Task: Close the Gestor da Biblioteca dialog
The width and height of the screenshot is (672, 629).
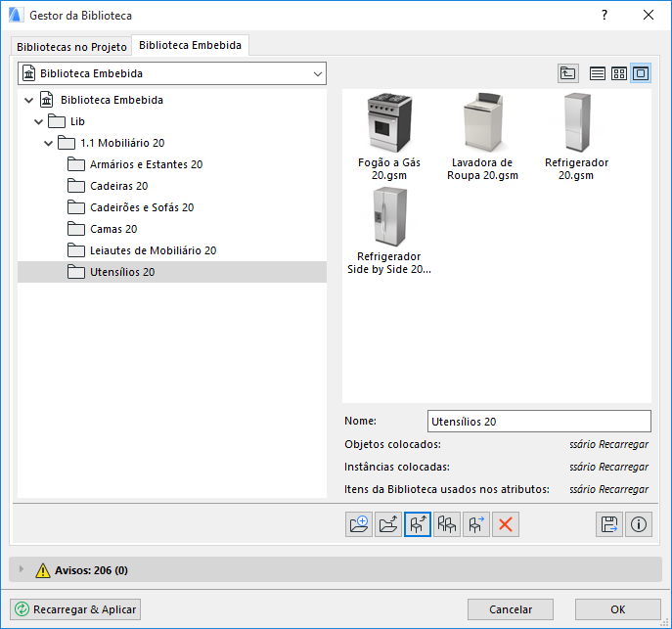Action: coord(649,15)
